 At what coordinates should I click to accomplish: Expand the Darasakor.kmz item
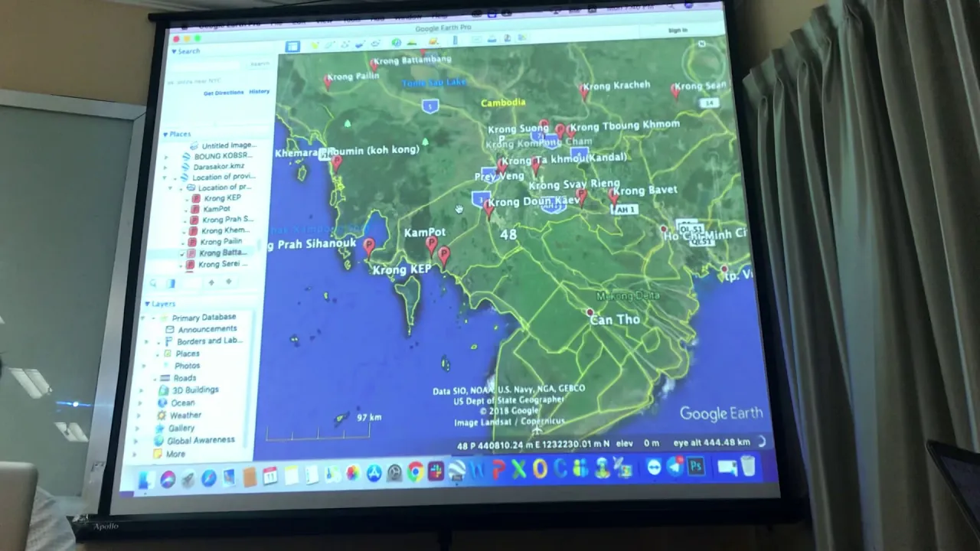pos(165,167)
